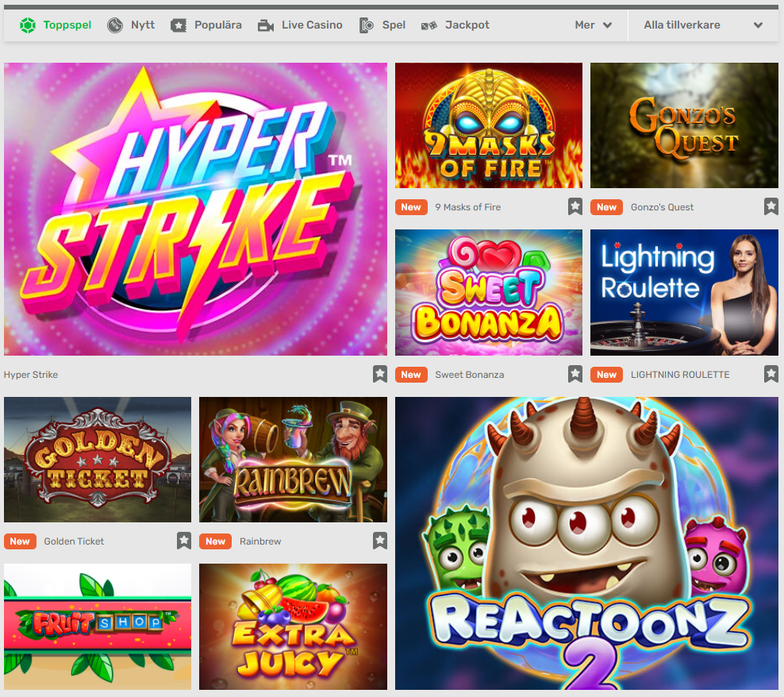This screenshot has height=697, width=784.
Task: Click the 9 Masks of Fire title
Action: click(467, 206)
